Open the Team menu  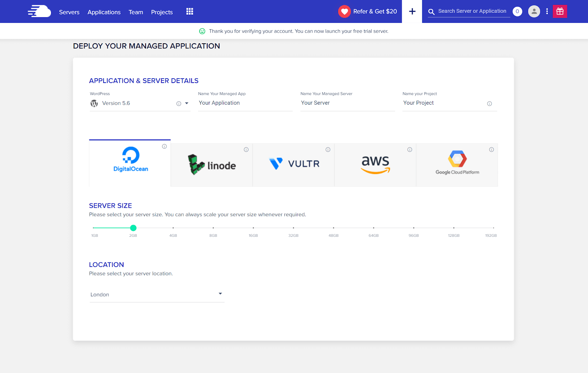(136, 12)
